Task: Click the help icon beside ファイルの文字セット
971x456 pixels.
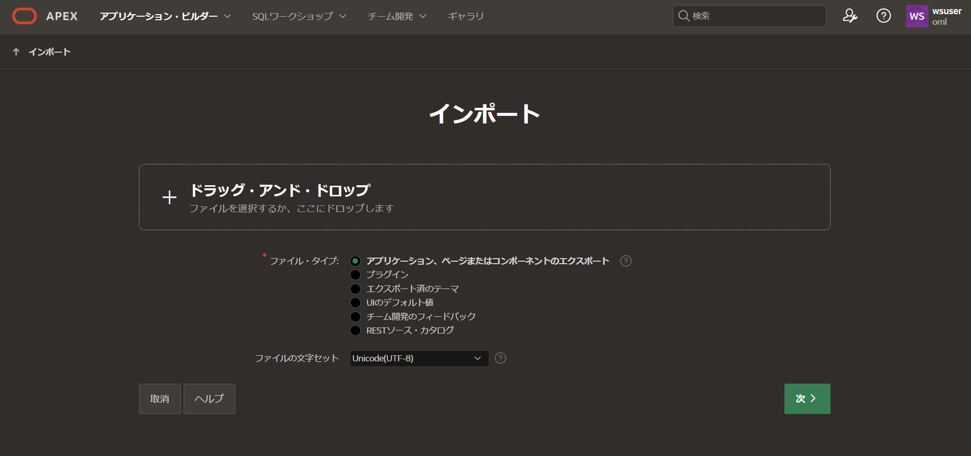Action: (x=500, y=358)
